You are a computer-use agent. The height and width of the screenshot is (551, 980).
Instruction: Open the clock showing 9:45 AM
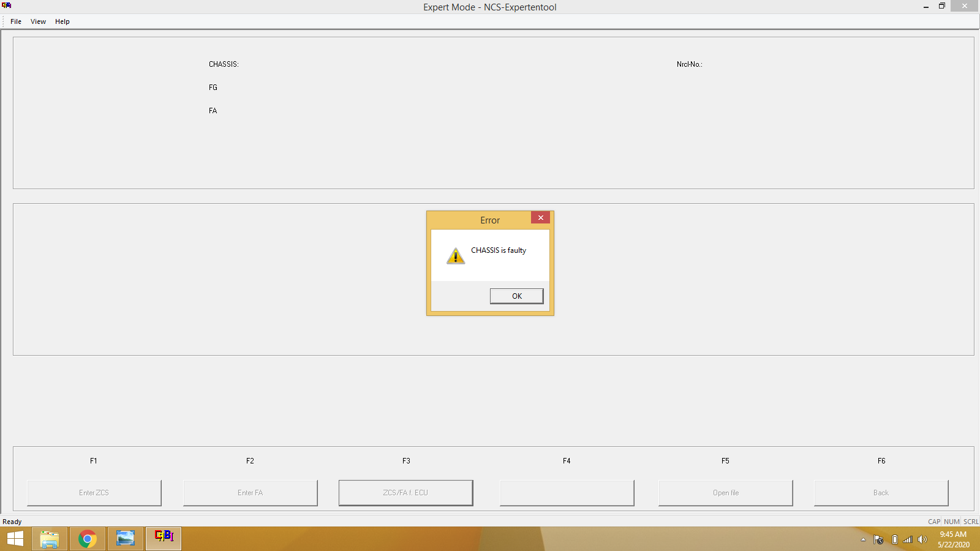tap(953, 539)
